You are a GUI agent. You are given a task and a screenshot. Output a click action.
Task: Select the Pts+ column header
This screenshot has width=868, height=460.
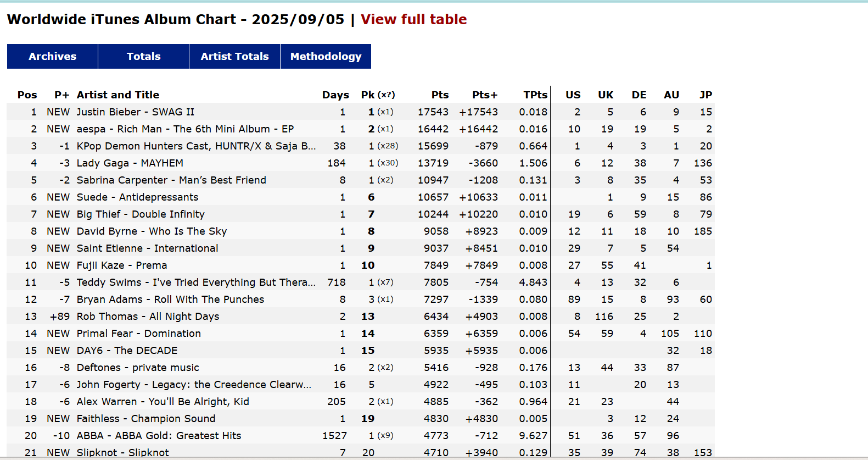pos(485,95)
